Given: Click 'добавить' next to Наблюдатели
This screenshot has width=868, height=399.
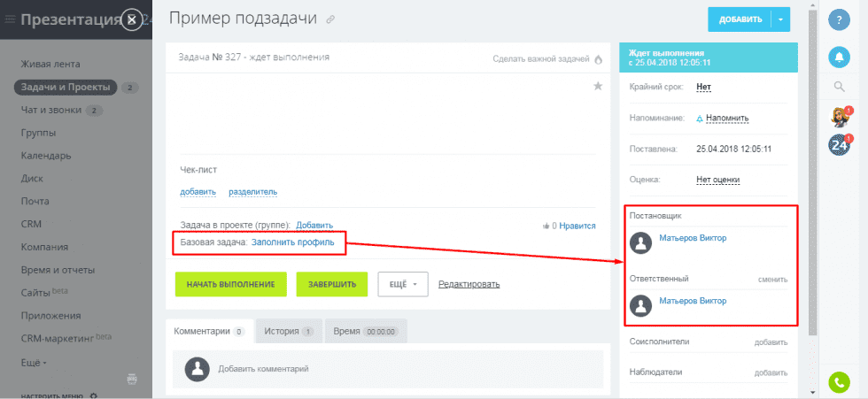Looking at the screenshot, I should pyautogui.click(x=771, y=372).
